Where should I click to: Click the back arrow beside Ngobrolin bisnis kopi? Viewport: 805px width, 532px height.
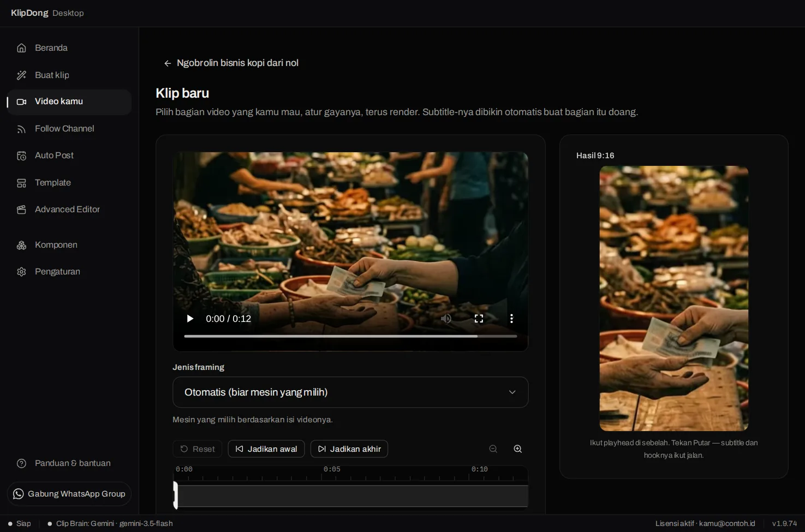pos(168,63)
